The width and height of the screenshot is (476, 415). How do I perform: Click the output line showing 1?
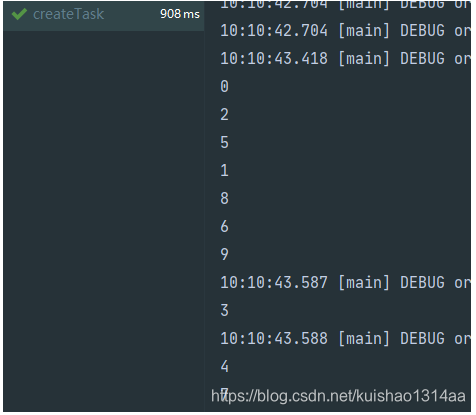[225, 170]
